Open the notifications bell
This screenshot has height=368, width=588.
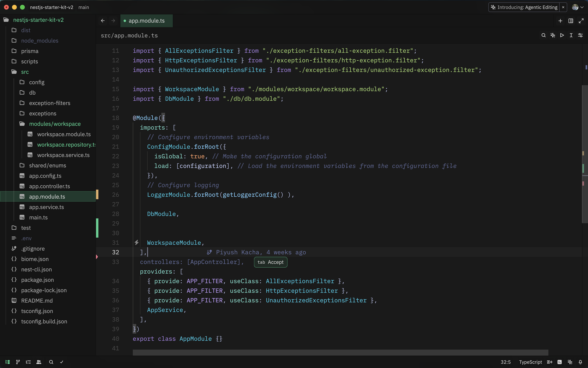coord(580,362)
